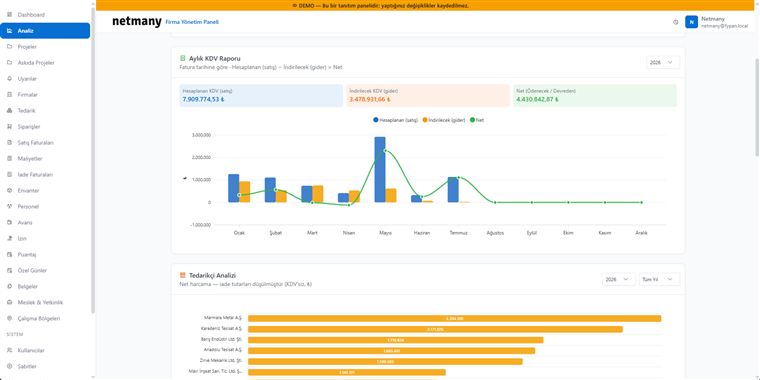Click the Marmara Metal A.Ş. bar
Screen dimensions: 760x380
click(455, 318)
